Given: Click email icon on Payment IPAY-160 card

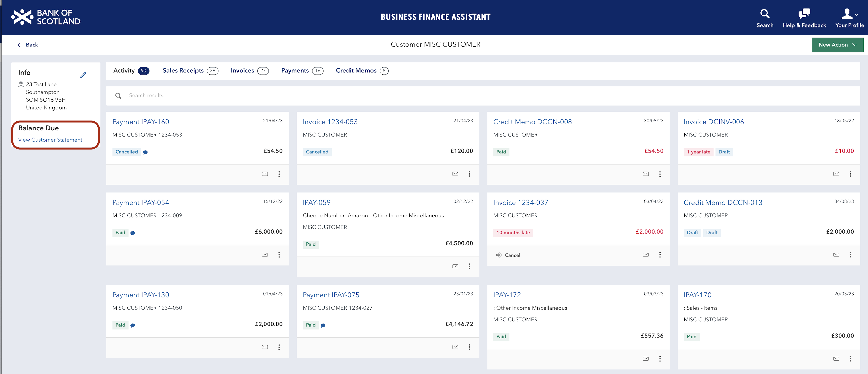Looking at the screenshot, I should 265,174.
